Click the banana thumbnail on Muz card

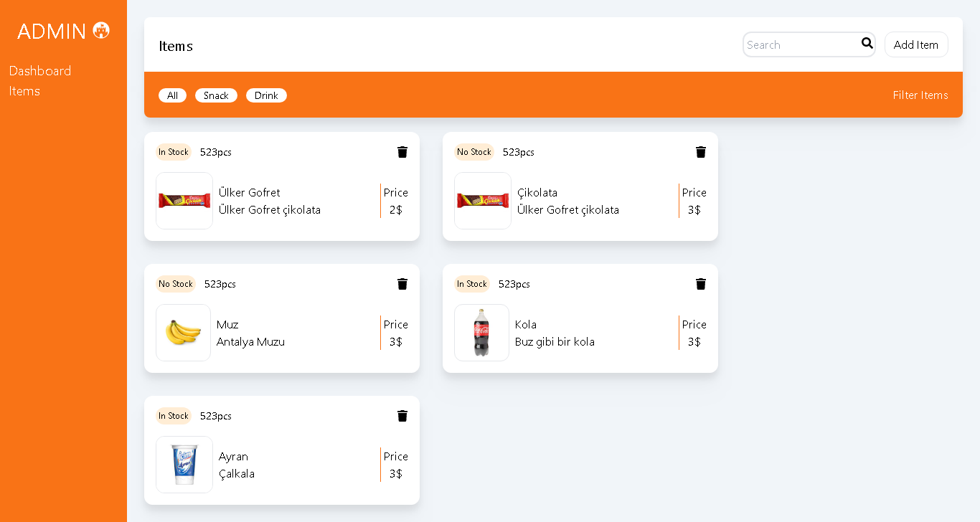point(183,333)
